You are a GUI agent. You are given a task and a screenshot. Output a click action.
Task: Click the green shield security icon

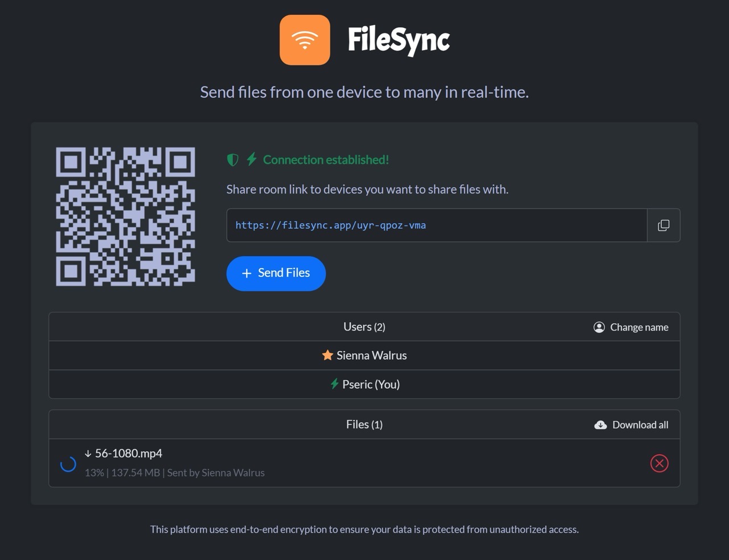[x=232, y=160]
